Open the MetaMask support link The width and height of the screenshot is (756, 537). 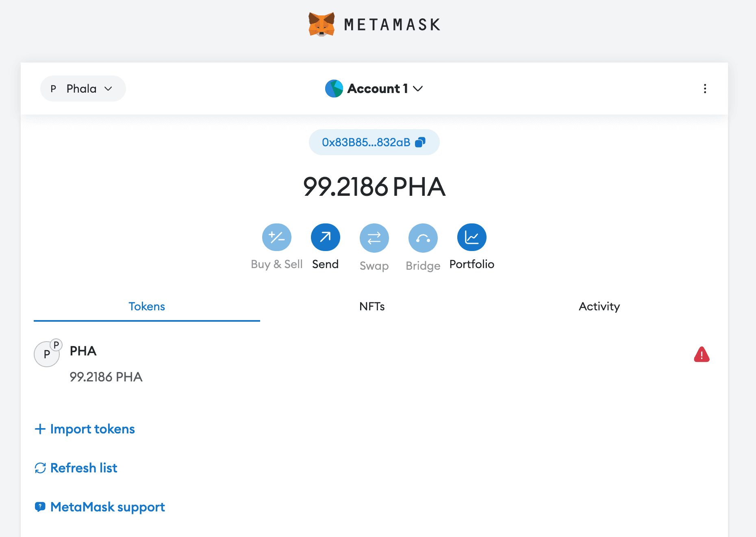100,507
